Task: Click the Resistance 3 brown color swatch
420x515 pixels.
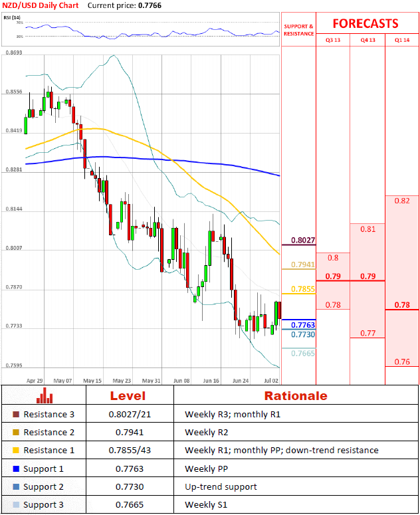Action: (x=16, y=415)
